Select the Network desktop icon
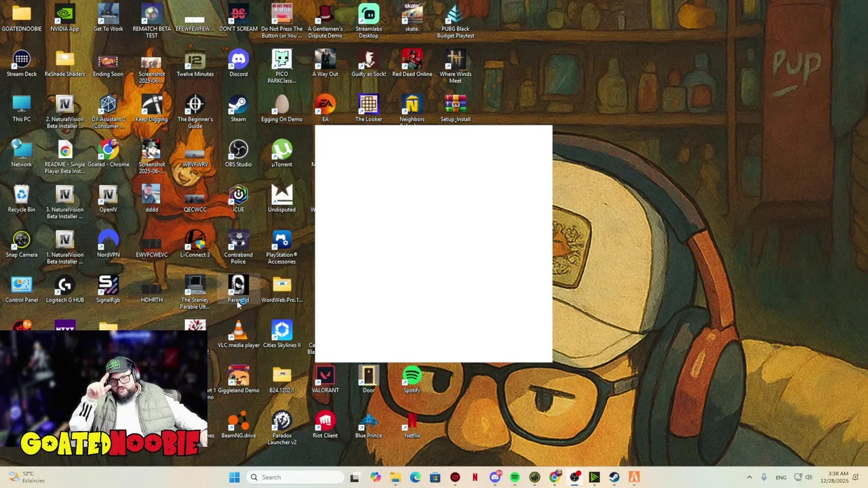The height and width of the screenshot is (488, 868). pos(22,154)
